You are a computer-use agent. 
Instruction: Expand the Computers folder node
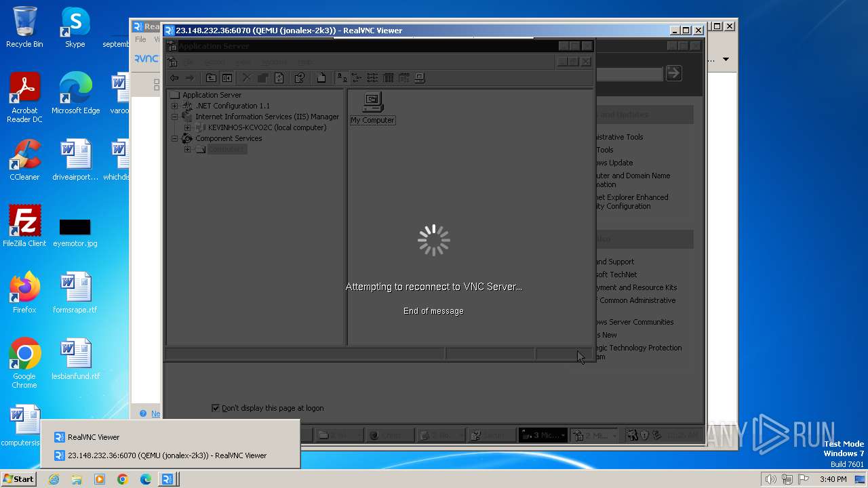tap(187, 149)
